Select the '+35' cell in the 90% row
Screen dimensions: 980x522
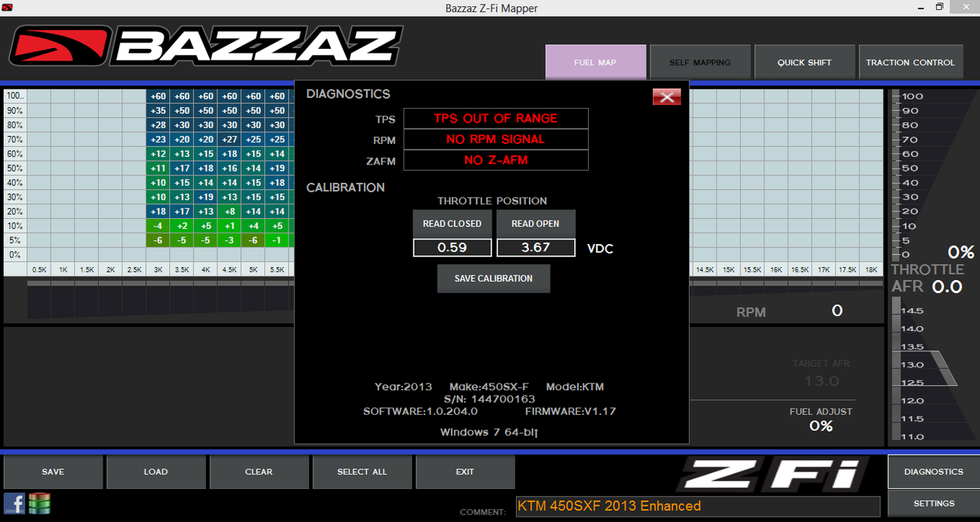click(158, 111)
